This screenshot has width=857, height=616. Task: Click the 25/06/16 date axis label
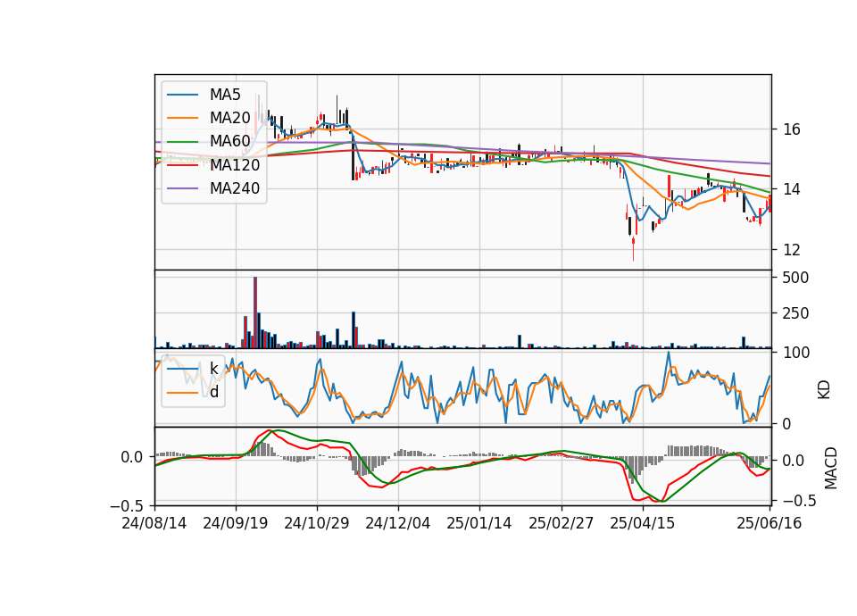coord(770,523)
